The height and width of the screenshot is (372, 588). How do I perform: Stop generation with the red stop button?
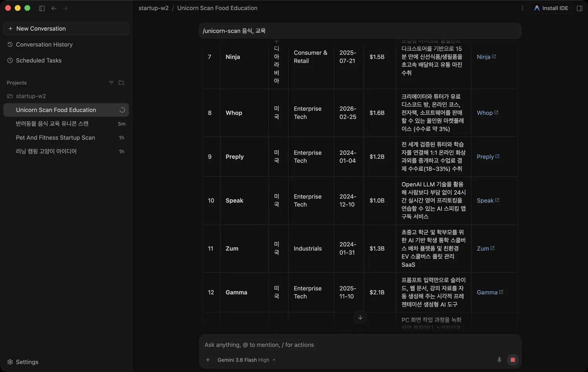(x=513, y=360)
